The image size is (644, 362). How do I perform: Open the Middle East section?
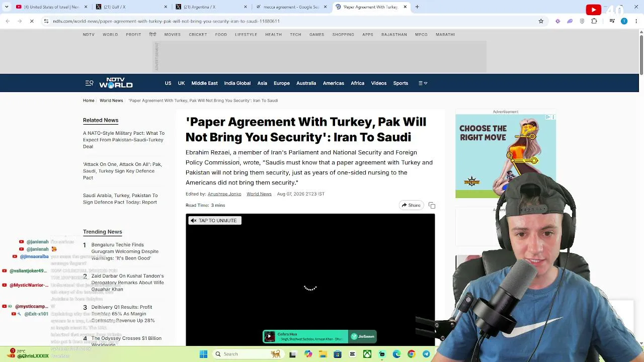(x=204, y=83)
